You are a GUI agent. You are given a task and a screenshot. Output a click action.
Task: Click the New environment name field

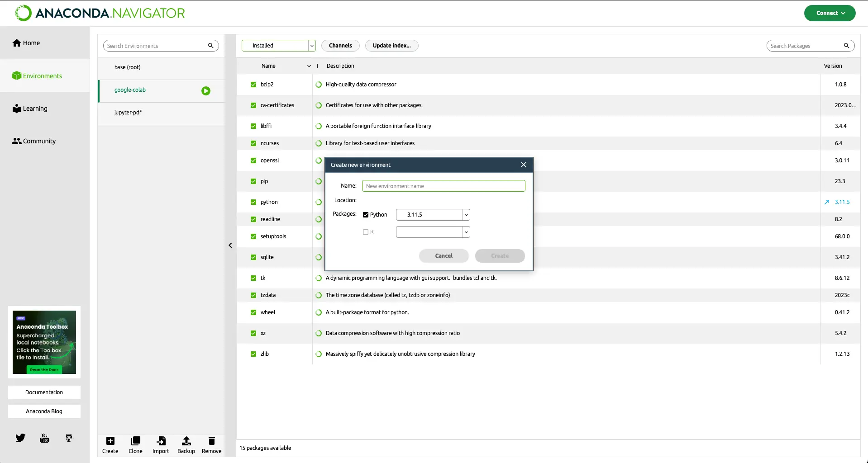point(444,186)
